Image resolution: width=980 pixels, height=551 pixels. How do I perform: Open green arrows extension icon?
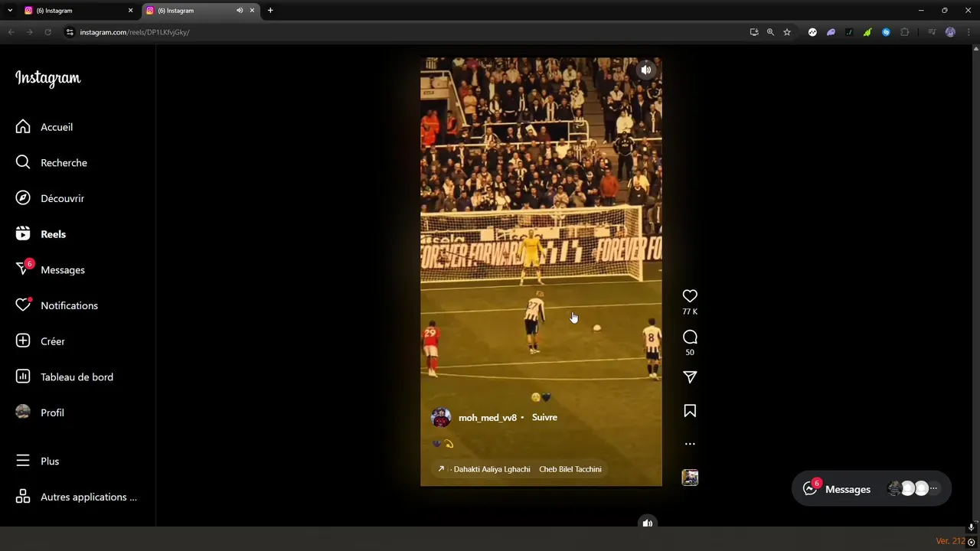[867, 32]
